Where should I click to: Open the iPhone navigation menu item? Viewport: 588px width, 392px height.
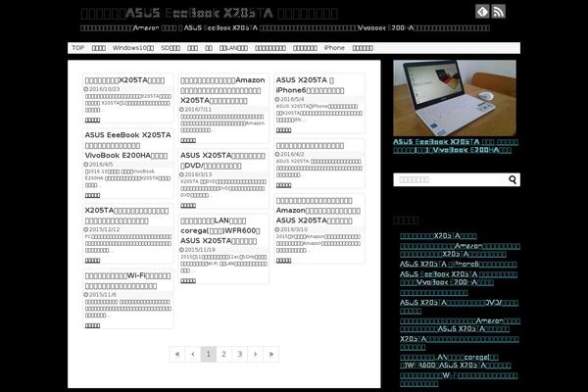334,48
